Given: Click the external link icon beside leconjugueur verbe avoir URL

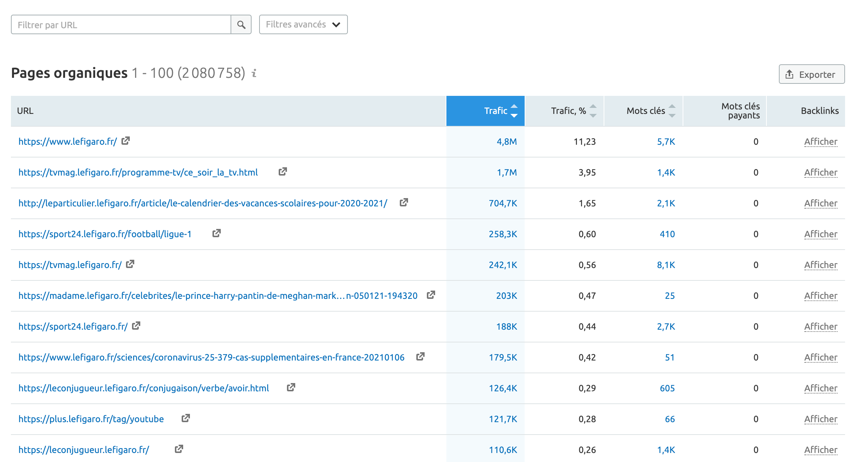Looking at the screenshot, I should [291, 387].
